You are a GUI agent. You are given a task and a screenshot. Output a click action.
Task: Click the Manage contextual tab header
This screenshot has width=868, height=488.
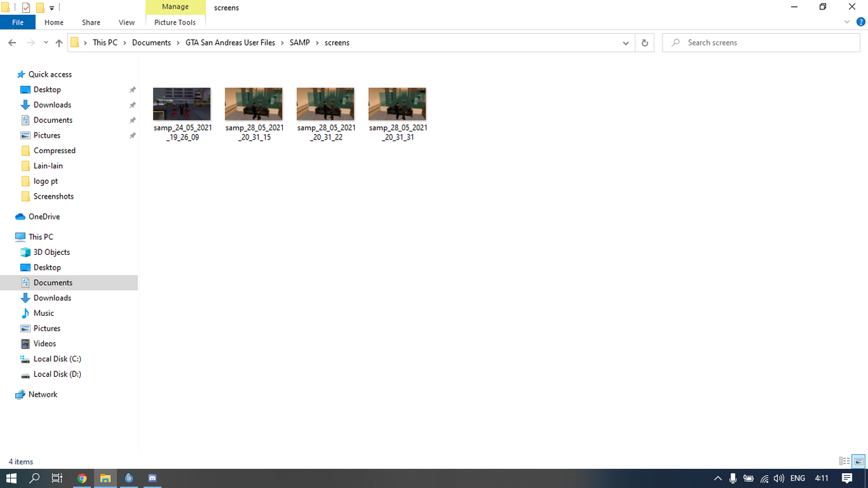pyautogui.click(x=175, y=7)
